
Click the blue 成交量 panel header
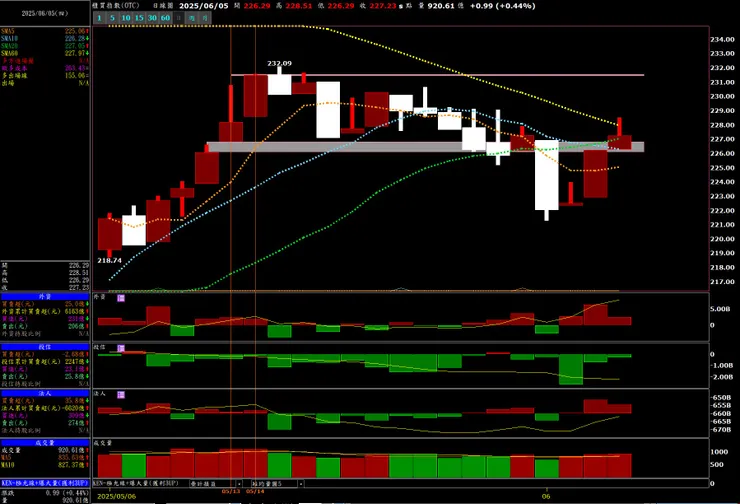point(45,443)
